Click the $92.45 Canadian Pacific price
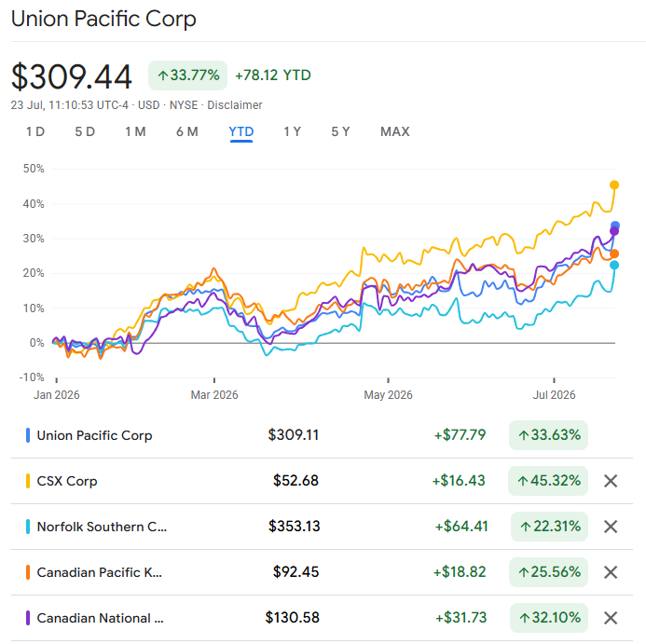 pos(296,572)
